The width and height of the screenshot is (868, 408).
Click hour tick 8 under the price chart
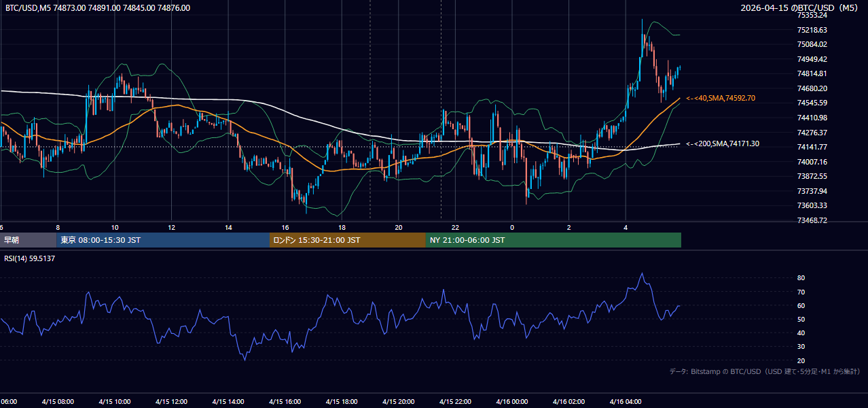coord(58,227)
